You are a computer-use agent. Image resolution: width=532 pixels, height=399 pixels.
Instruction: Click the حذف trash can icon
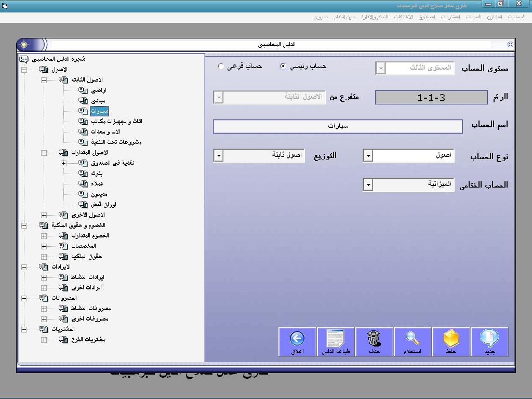click(x=374, y=338)
